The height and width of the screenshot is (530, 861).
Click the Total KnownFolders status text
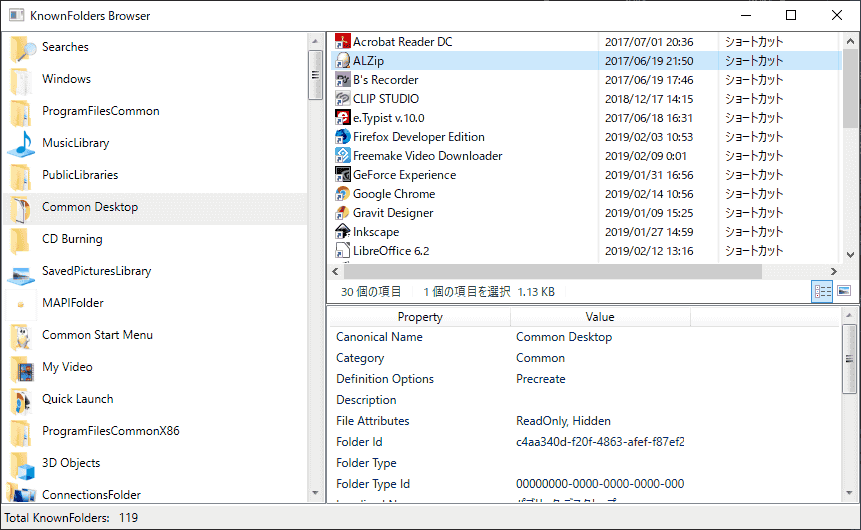[71, 518]
